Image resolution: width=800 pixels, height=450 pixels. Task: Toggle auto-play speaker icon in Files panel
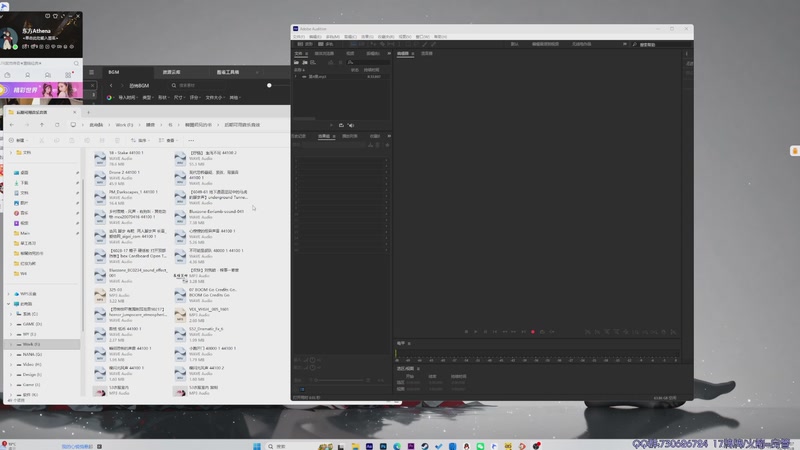click(x=351, y=125)
